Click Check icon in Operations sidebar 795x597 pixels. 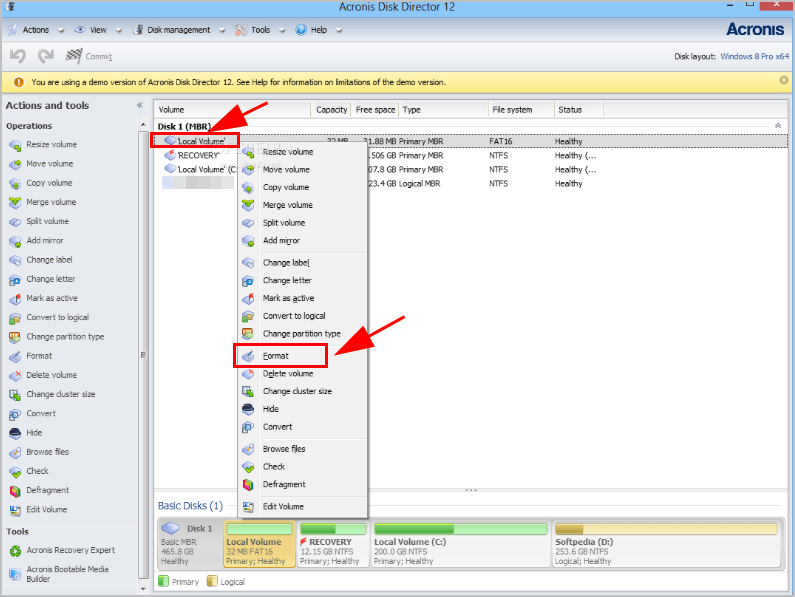(x=15, y=472)
